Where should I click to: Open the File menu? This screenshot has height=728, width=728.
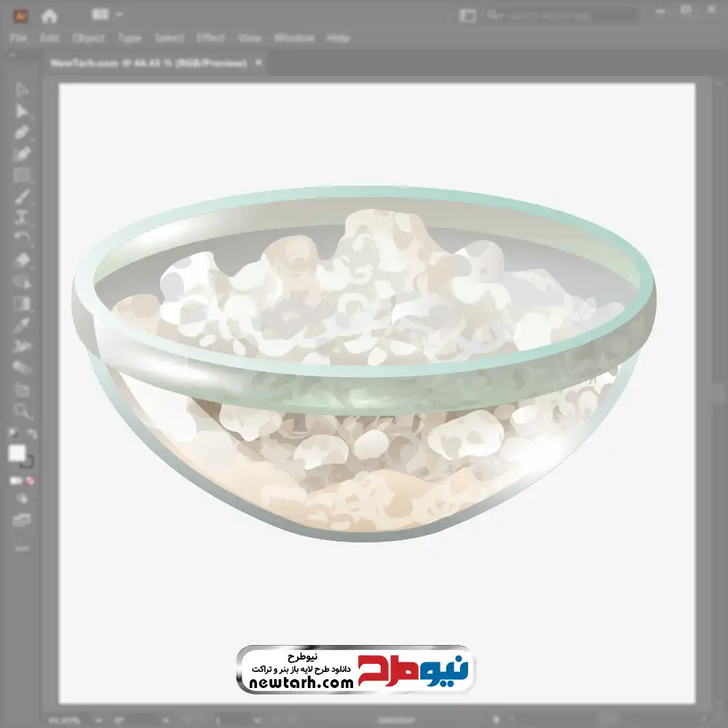[18, 38]
